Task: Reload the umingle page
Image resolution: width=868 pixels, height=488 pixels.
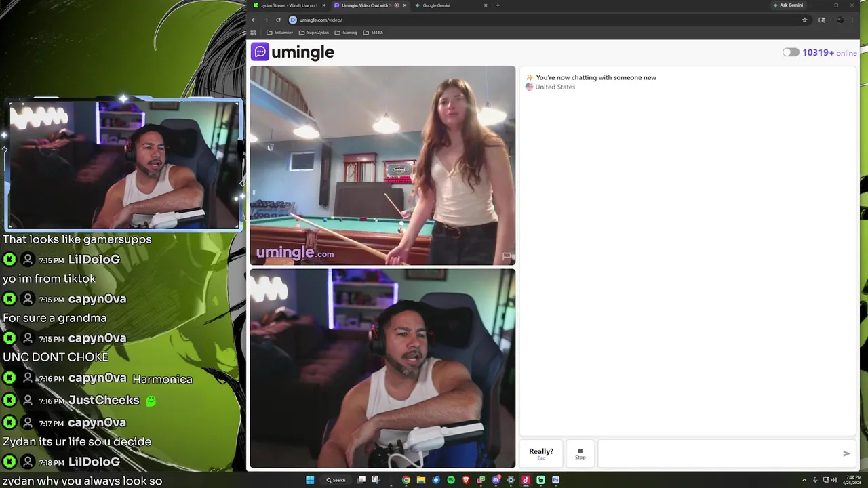Action: coord(278,20)
